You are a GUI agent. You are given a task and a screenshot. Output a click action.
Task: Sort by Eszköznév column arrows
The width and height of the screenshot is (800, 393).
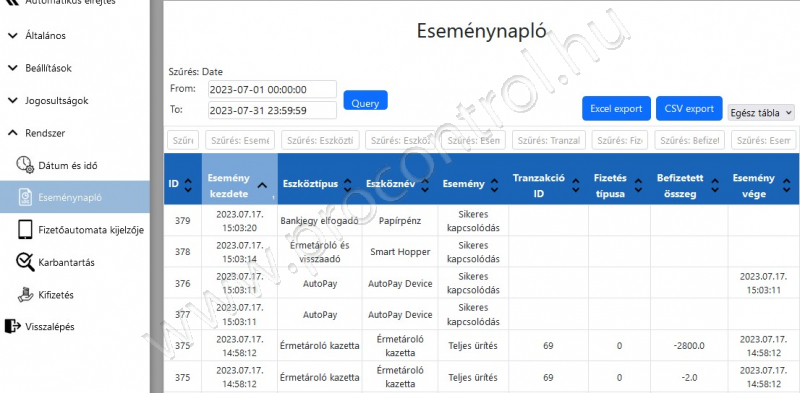tap(425, 184)
